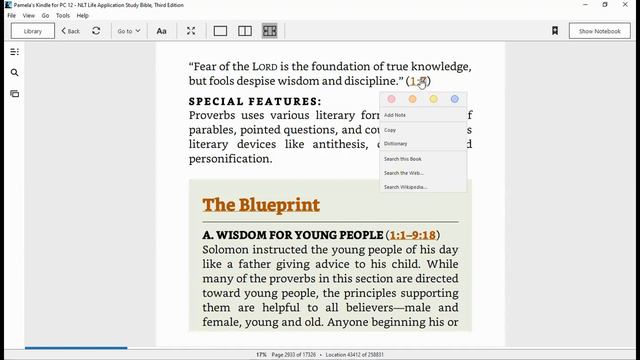Click the Kindle app icon in the title bar
640x360 pixels.
pyautogui.click(x=8, y=5)
